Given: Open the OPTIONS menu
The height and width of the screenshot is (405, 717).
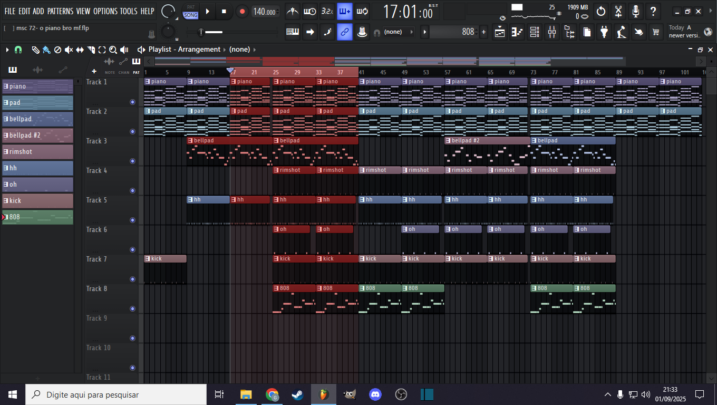Looking at the screenshot, I should pos(106,11).
